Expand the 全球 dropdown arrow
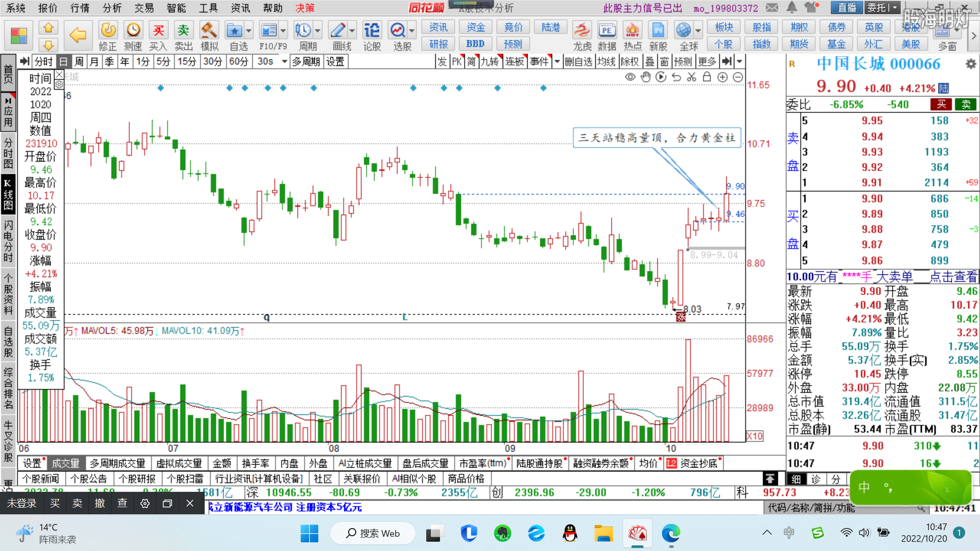Screen dimensions: 980x551 point(698,31)
